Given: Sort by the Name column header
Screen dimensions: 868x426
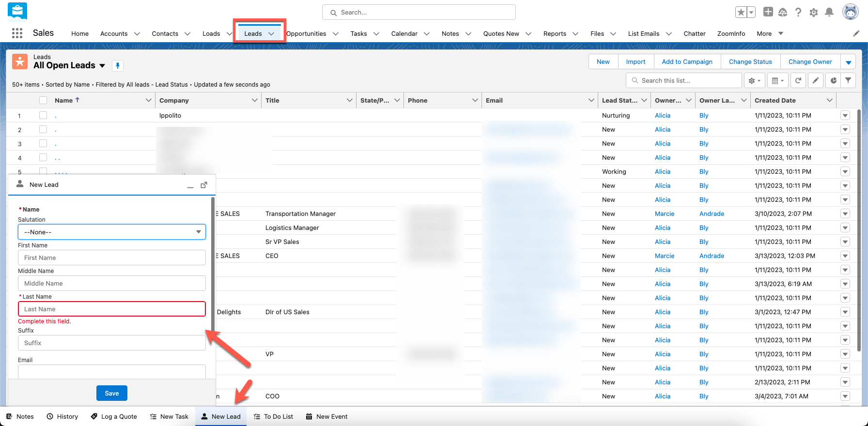Looking at the screenshot, I should [63, 100].
